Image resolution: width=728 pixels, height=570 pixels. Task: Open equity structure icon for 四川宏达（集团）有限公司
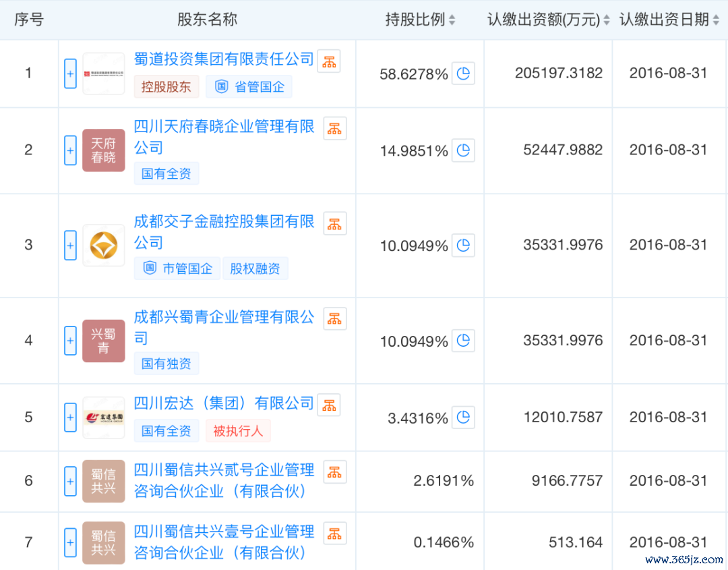(329, 405)
